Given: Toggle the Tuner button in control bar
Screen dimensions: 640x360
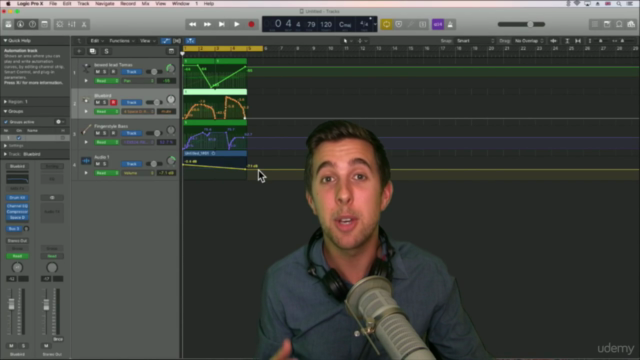Looking at the screenshot, I should 411,24.
